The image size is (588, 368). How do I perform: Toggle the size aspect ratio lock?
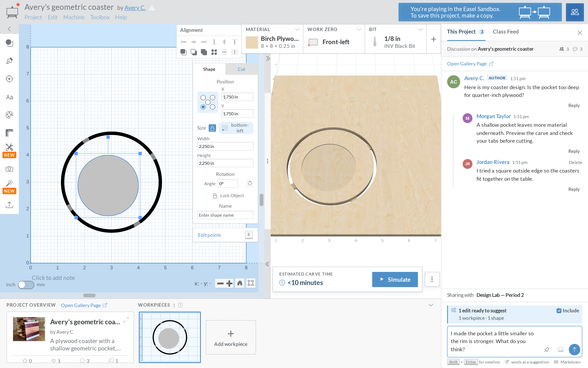click(x=212, y=128)
